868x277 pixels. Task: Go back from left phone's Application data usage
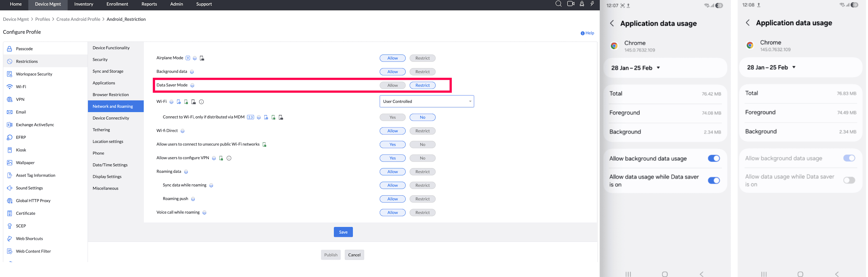(612, 23)
